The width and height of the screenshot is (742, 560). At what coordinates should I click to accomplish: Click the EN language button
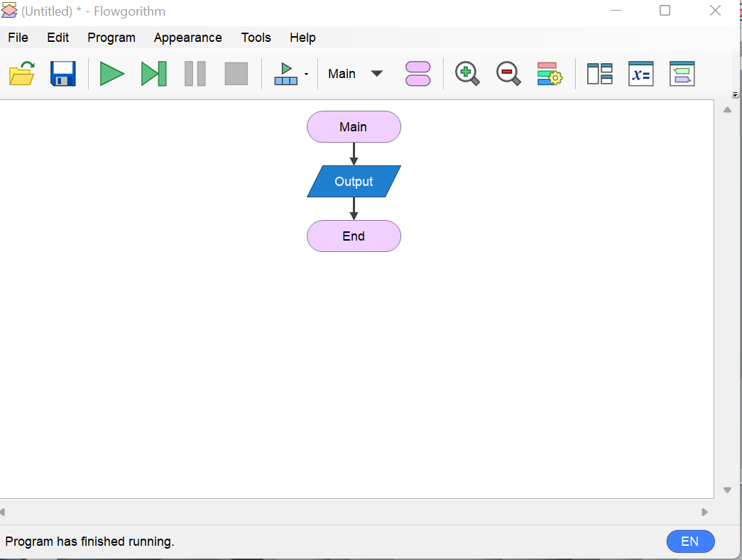(690, 541)
